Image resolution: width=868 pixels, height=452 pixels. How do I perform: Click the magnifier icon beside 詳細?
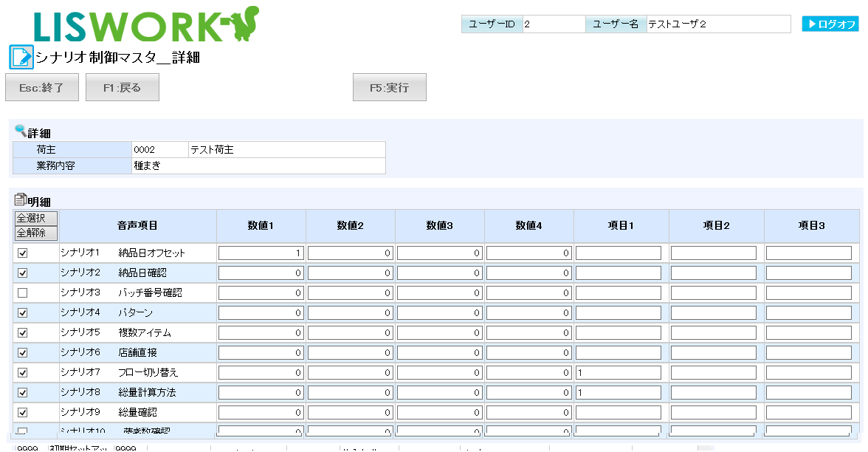(20, 131)
